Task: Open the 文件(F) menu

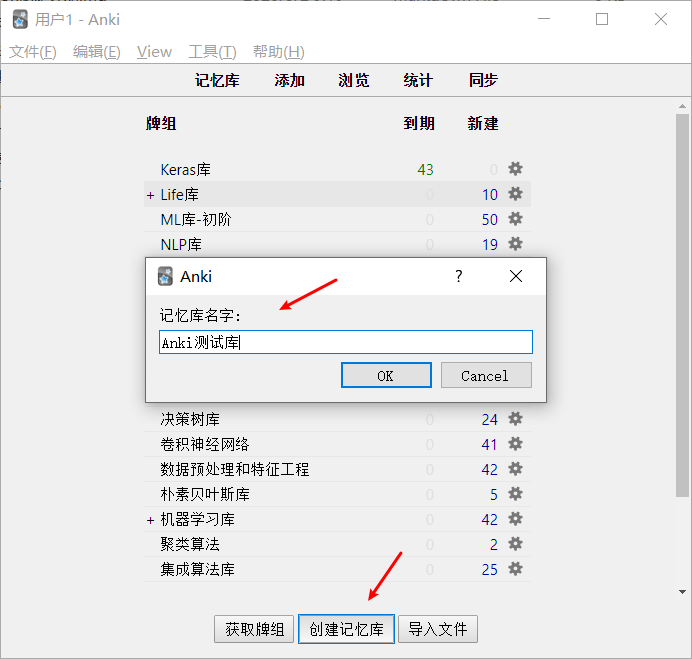Action: [x=33, y=52]
